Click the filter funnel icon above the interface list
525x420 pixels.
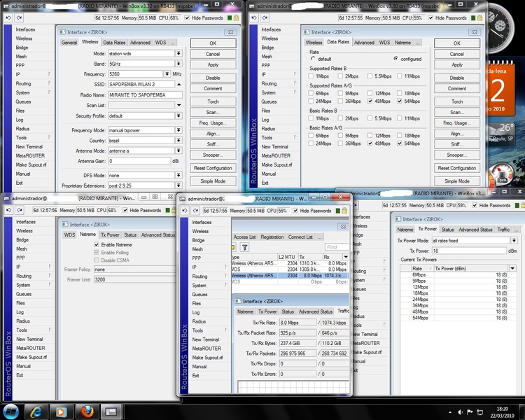[x=245, y=247]
